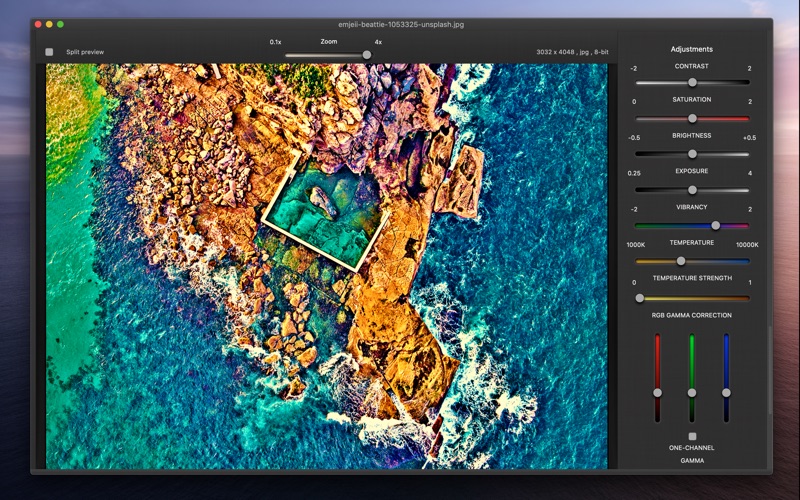Click the Saturation slider knob
The image size is (800, 500).
(692, 118)
